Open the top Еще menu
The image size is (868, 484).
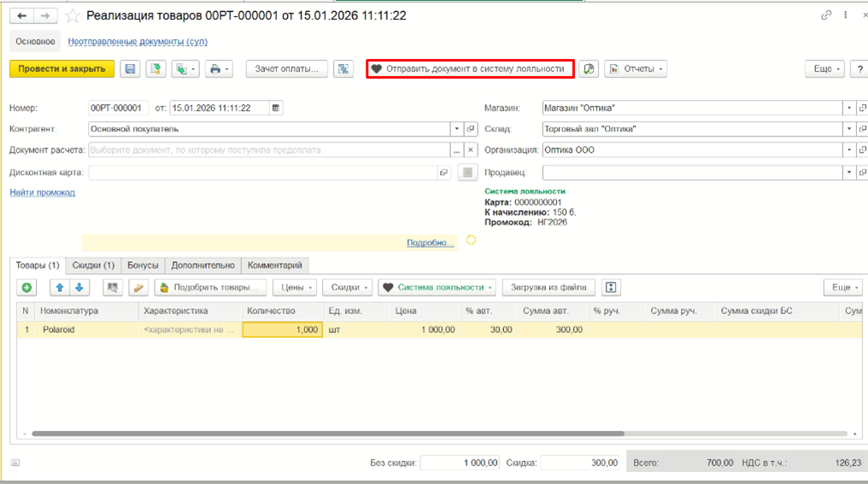pyautogui.click(x=824, y=69)
